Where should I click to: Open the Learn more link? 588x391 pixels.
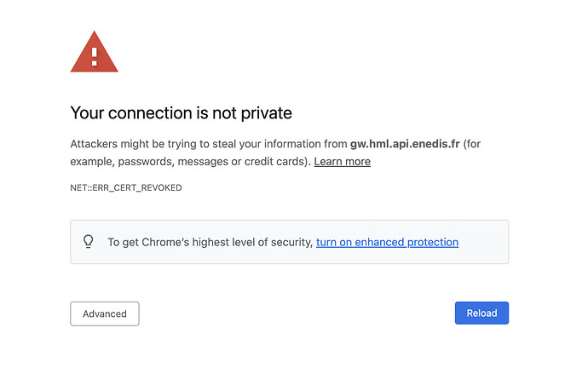pyautogui.click(x=342, y=161)
